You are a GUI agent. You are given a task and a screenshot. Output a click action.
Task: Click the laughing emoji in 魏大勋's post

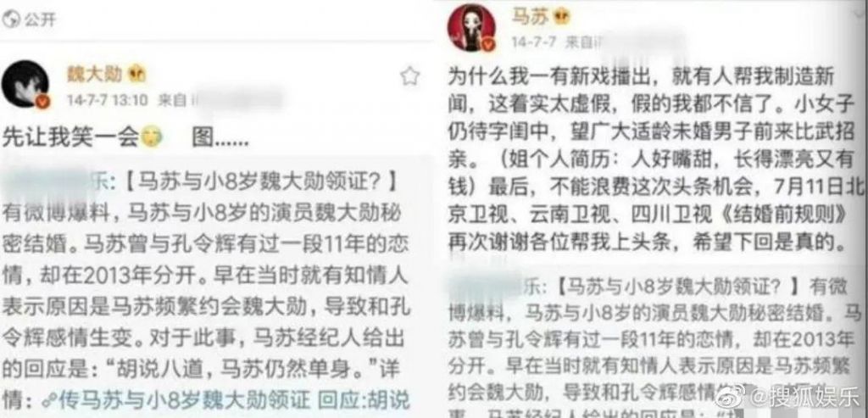(151, 137)
